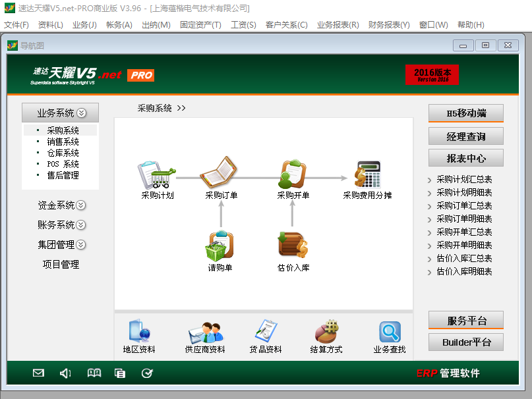Open the 地区资料 icon
This screenshot has height=399, width=532.
[139, 331]
